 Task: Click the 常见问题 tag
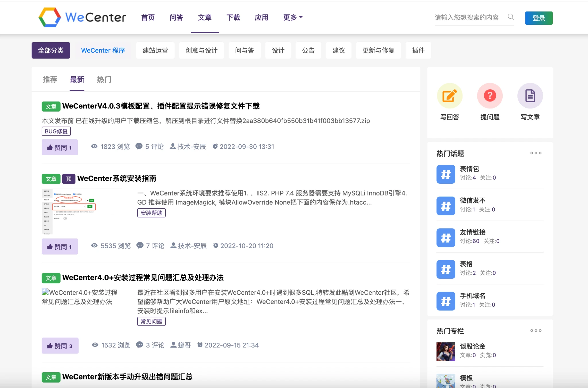point(151,321)
